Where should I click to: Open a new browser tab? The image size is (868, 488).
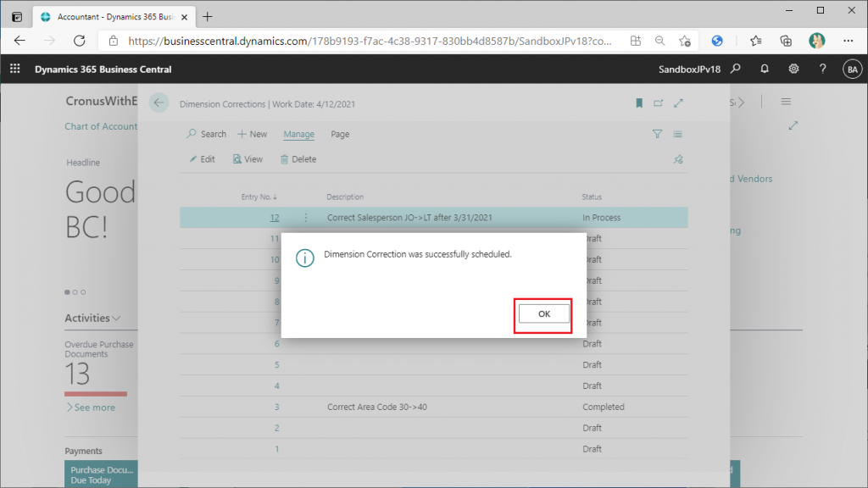pyautogui.click(x=208, y=17)
